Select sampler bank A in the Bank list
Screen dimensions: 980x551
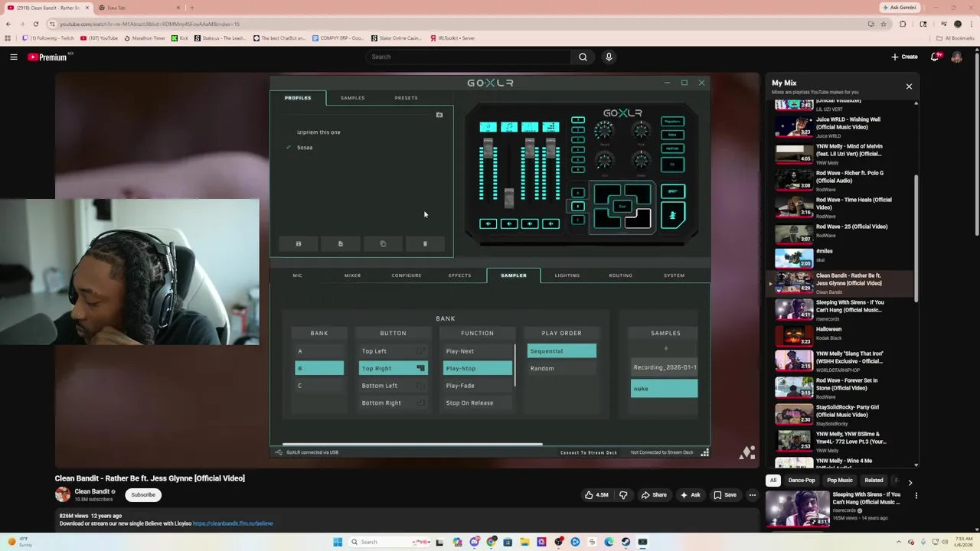(x=319, y=351)
